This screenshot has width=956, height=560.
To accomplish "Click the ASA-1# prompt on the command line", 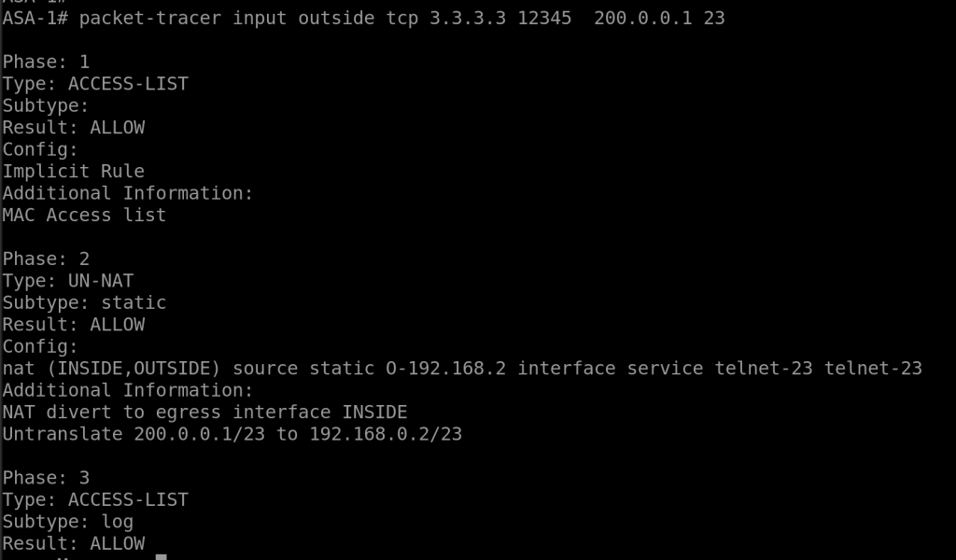I will [35, 18].
